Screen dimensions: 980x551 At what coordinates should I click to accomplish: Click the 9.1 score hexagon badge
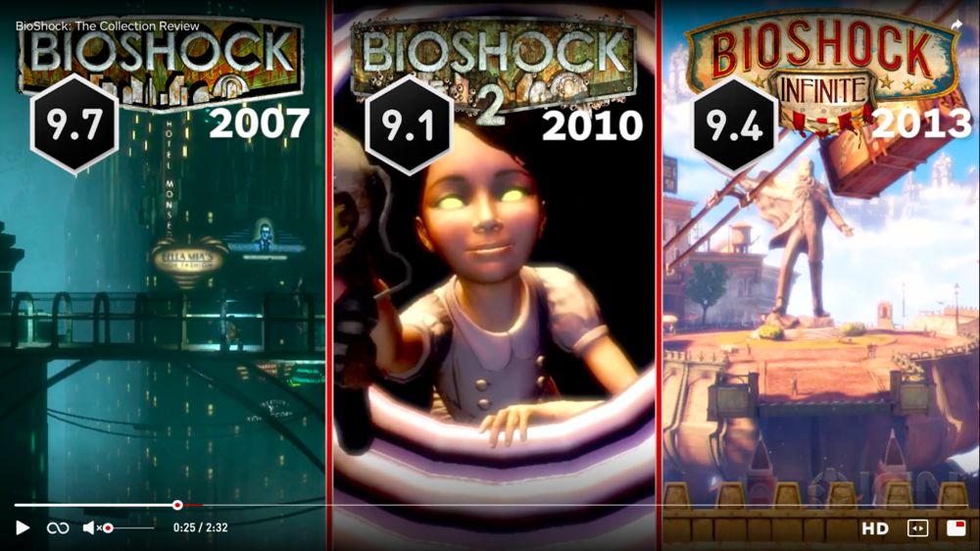point(408,125)
